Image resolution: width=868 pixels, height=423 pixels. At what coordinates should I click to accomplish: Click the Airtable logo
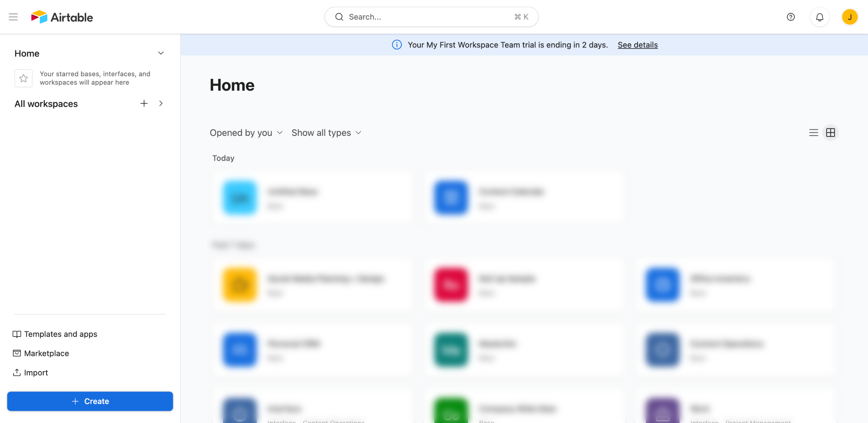pos(62,17)
